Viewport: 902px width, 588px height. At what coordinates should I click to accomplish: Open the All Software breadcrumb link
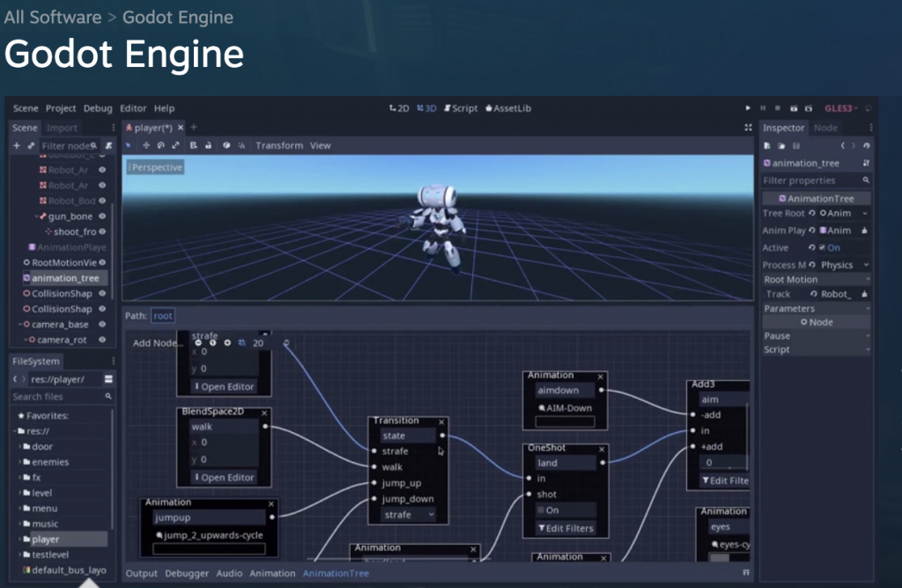(x=52, y=18)
